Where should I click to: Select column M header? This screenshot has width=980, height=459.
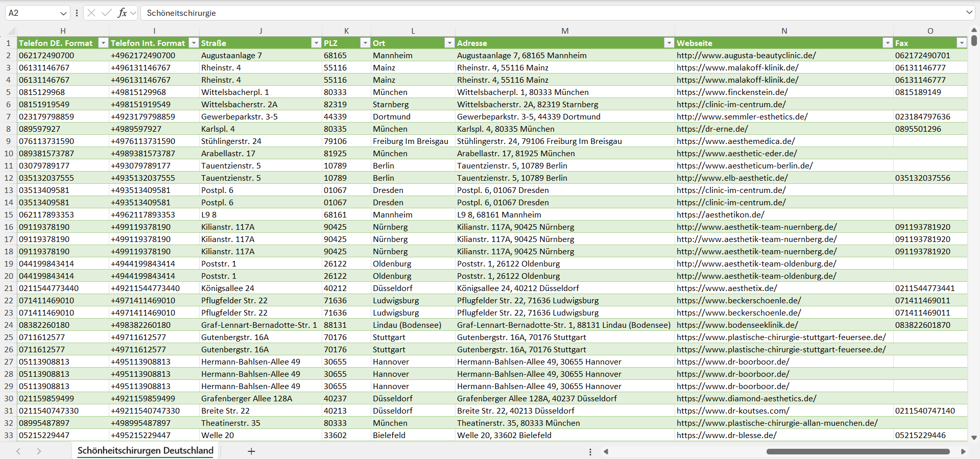(x=565, y=31)
